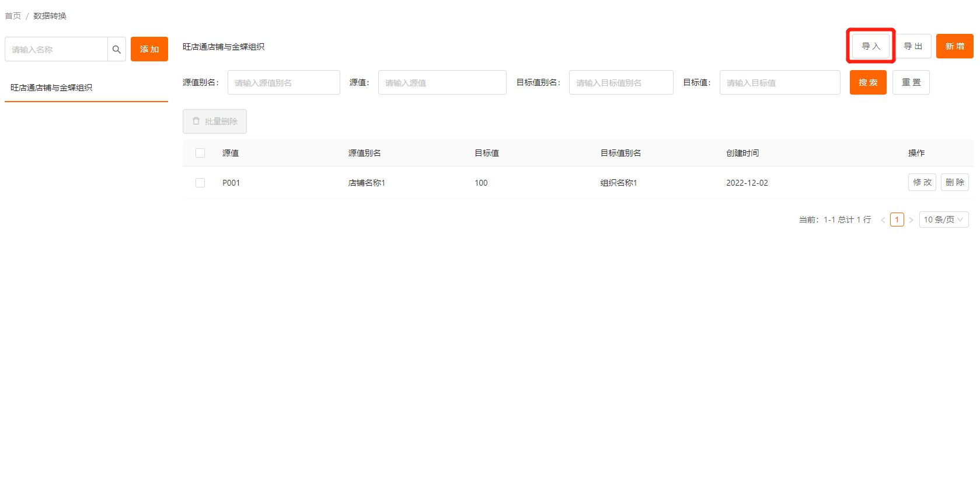Viewport: 980px width, 484px height.
Task: Click the 导入 import button
Action: click(871, 46)
